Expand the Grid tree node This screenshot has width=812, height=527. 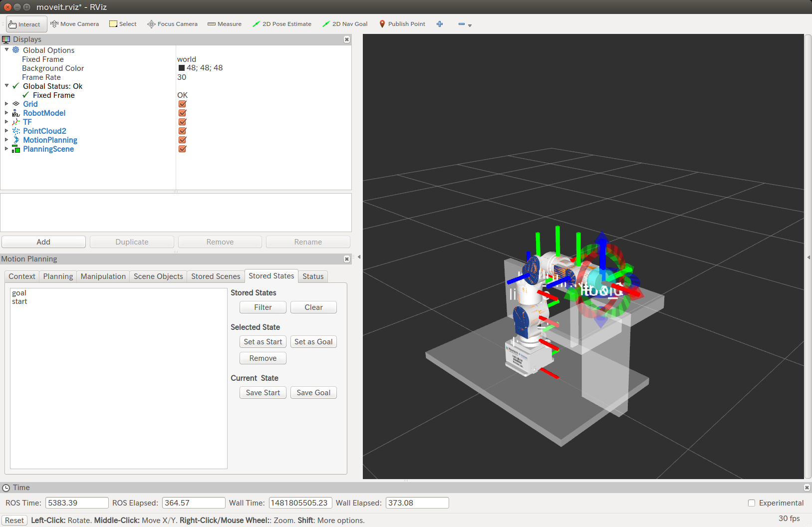tap(6, 104)
